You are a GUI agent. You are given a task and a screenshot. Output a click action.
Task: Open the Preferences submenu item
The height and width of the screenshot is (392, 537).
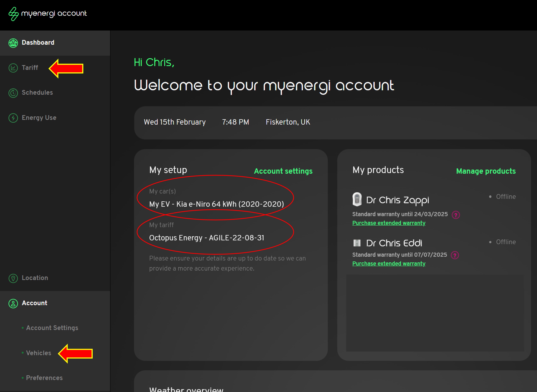pos(44,378)
